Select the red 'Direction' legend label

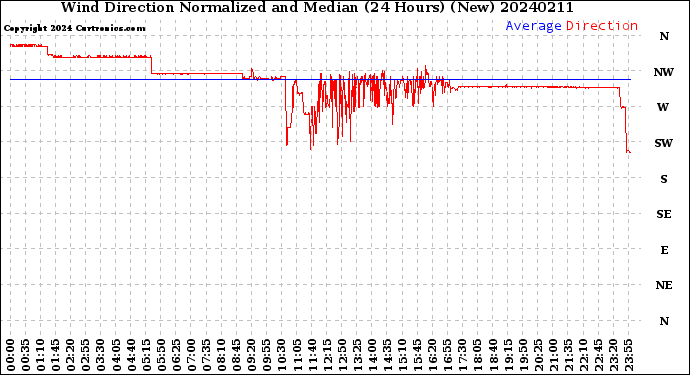click(x=602, y=26)
